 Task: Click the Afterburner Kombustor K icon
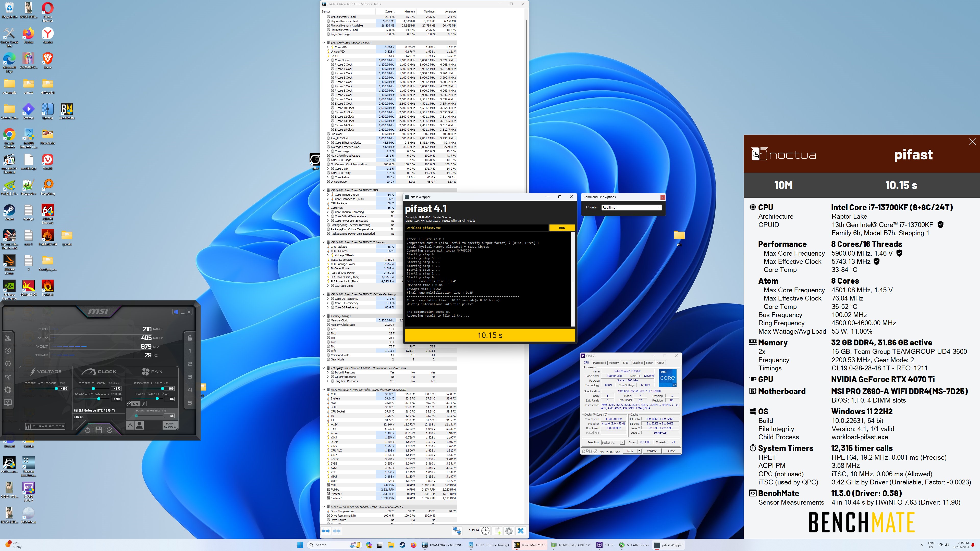coord(8,350)
